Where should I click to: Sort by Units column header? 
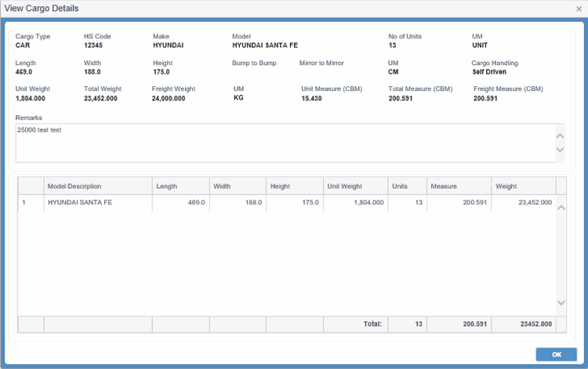(407, 186)
